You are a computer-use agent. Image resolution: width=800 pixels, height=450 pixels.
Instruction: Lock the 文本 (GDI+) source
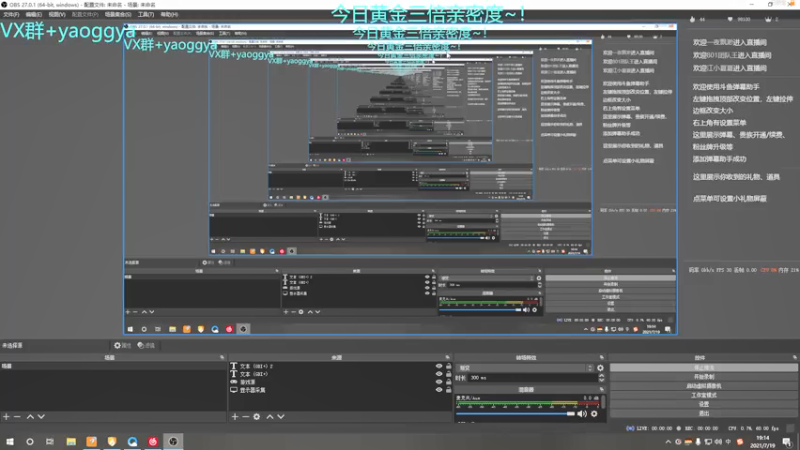(x=448, y=374)
